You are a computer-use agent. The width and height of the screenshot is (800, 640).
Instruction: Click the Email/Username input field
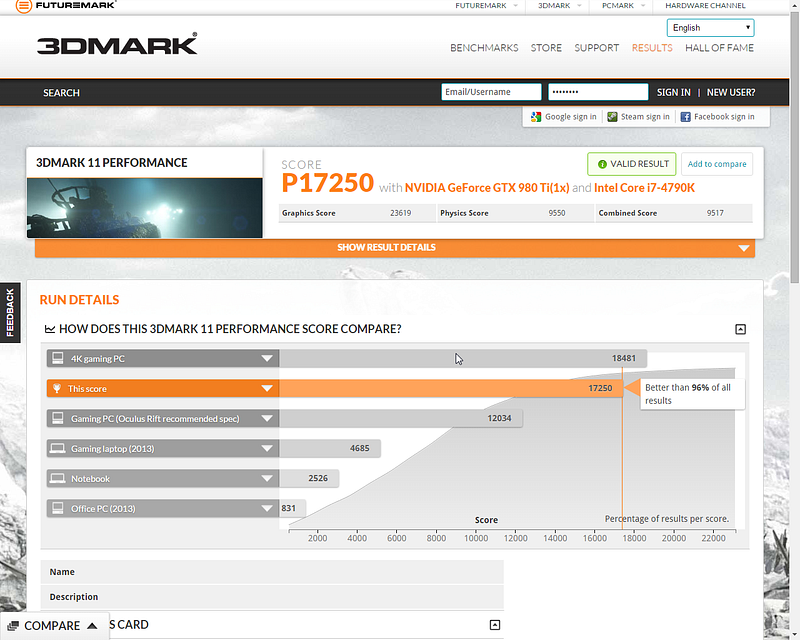tap(491, 92)
